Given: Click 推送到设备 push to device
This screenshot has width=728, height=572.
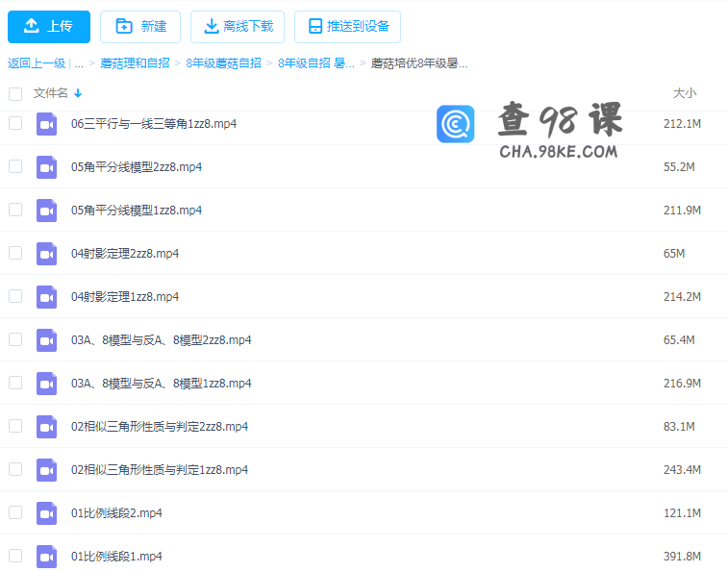Looking at the screenshot, I should pyautogui.click(x=347, y=27).
